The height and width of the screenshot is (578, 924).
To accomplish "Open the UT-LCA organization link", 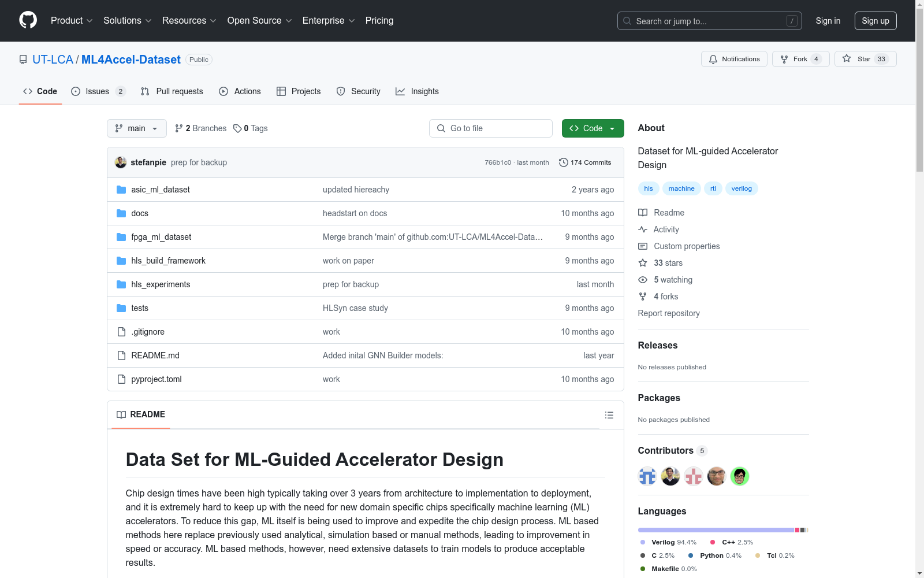I will tap(53, 60).
